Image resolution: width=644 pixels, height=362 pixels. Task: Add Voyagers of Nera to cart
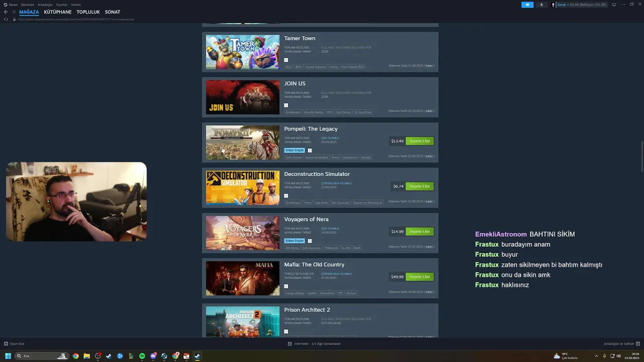(x=420, y=232)
